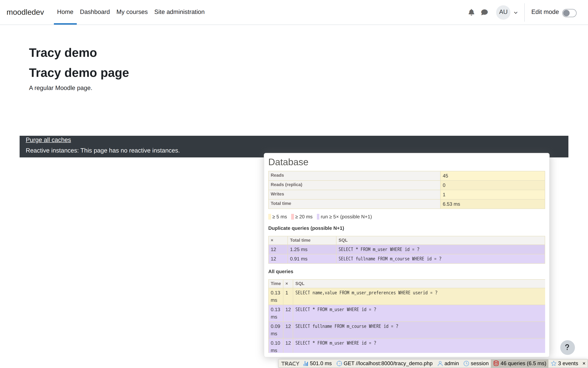Open the admin user panel in Tracy bar
Viewport: 588px width, 368px height.
(448, 363)
